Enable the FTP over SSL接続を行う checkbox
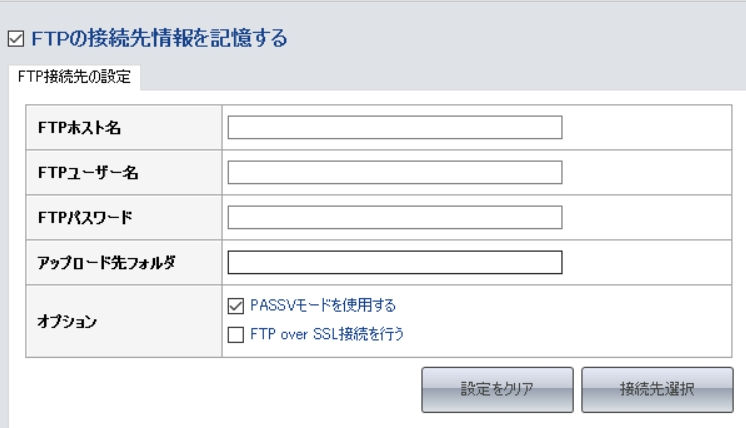This screenshot has width=746, height=428. (x=236, y=335)
